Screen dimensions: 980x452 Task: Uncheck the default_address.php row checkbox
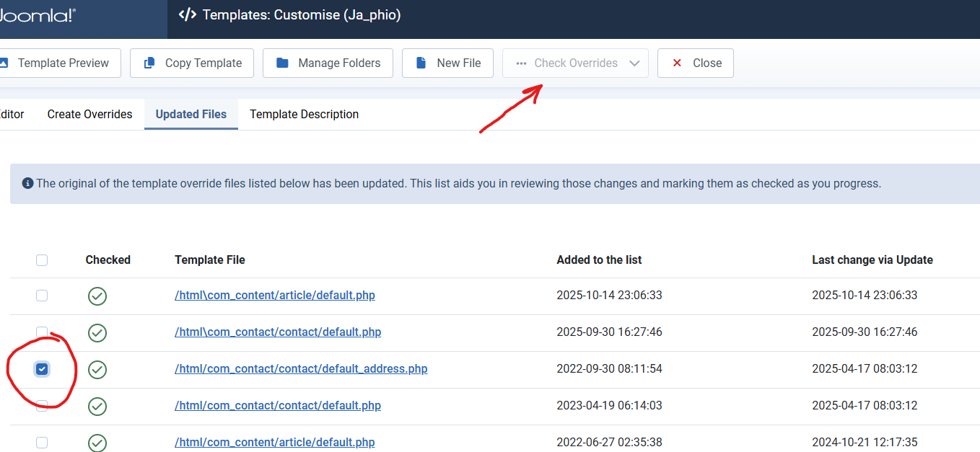tap(42, 369)
